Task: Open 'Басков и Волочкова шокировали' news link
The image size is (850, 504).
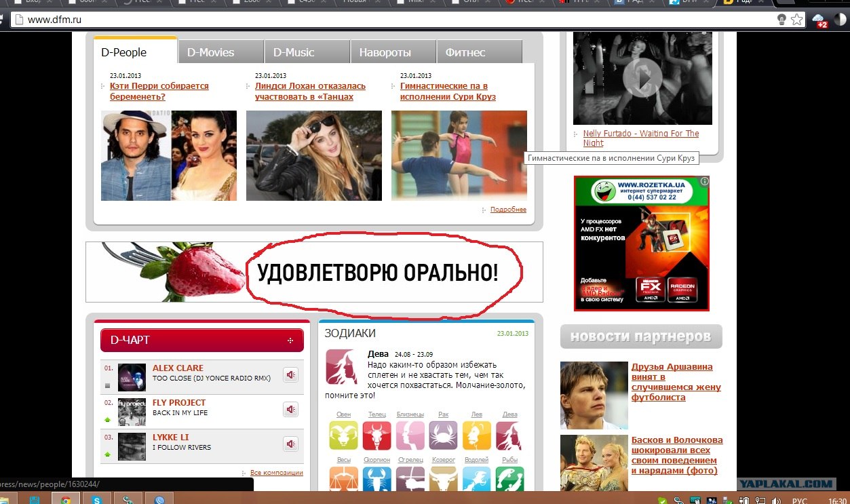Action: tap(677, 455)
